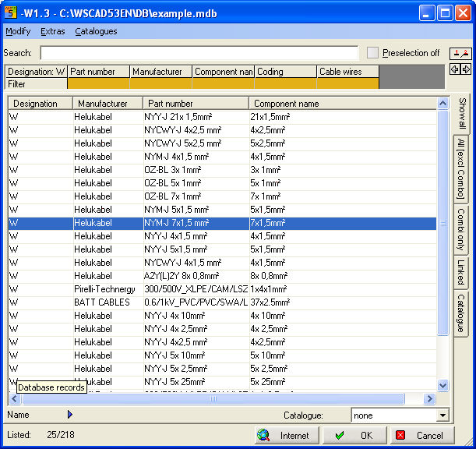Switch to the Linked side tab
This screenshot has height=449, width=476.
[461, 272]
